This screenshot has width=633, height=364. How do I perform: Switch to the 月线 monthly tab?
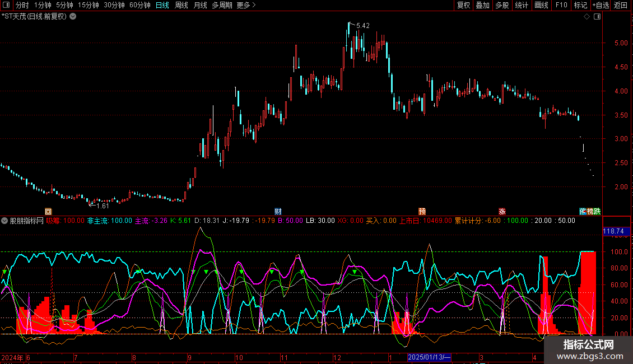[200, 5]
